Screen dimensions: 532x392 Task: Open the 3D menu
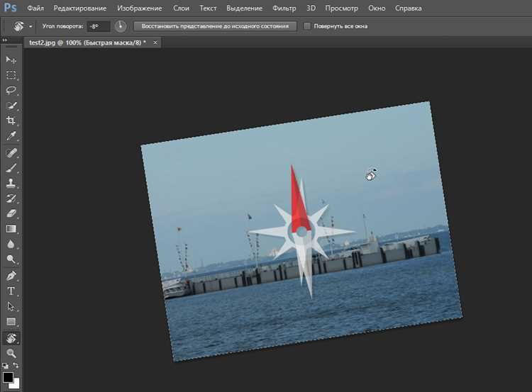[311, 8]
